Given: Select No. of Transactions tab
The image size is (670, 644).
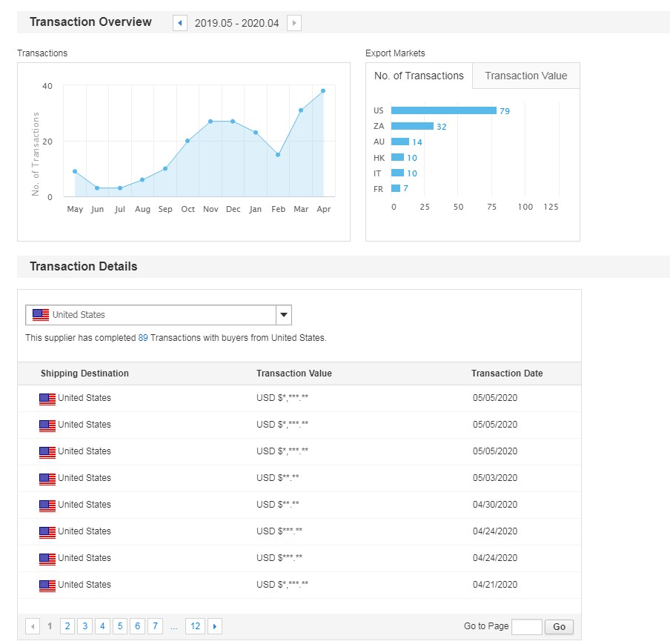Looking at the screenshot, I should point(419,76).
